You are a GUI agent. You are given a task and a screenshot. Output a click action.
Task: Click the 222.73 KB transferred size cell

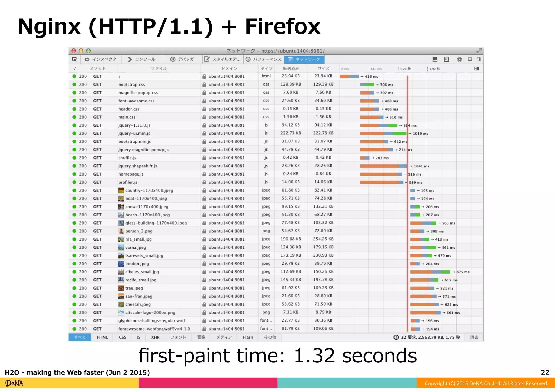291,133
